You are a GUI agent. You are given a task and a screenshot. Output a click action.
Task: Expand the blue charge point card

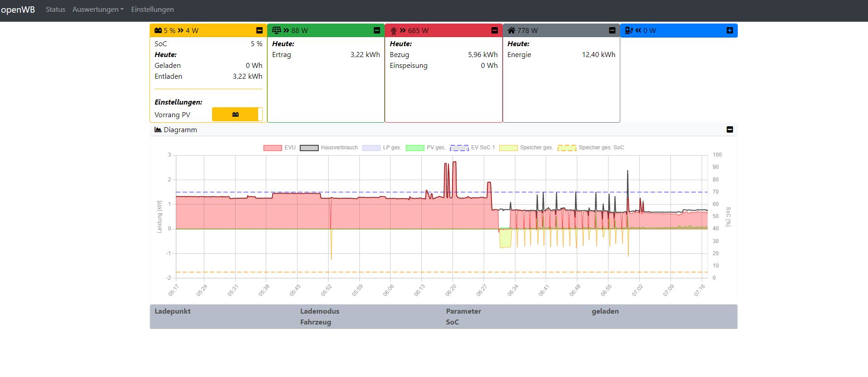click(729, 30)
